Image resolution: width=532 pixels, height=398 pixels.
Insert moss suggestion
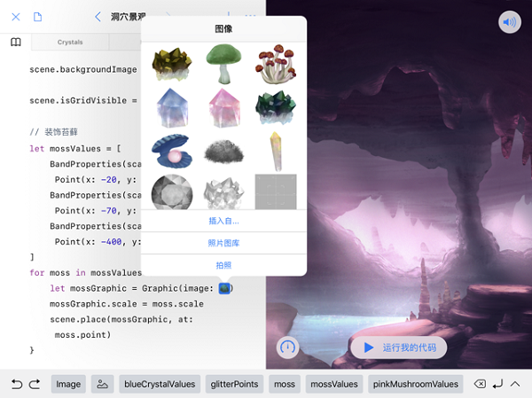(285, 384)
